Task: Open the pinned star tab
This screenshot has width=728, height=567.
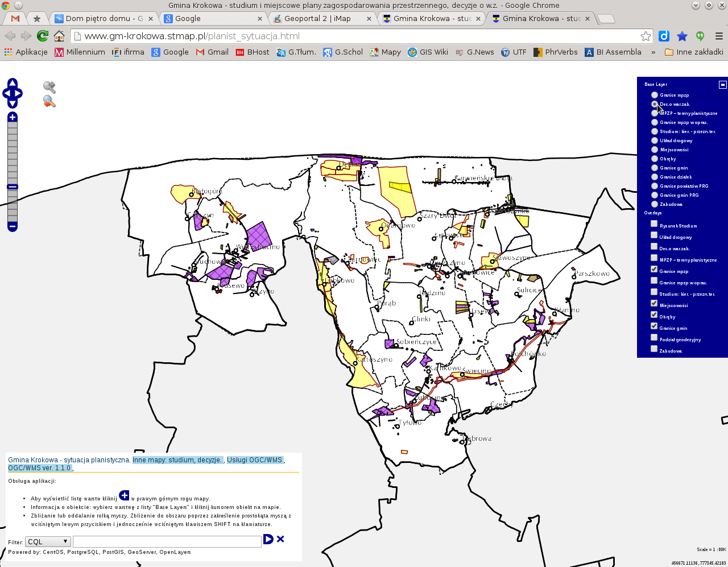Action: [37, 18]
